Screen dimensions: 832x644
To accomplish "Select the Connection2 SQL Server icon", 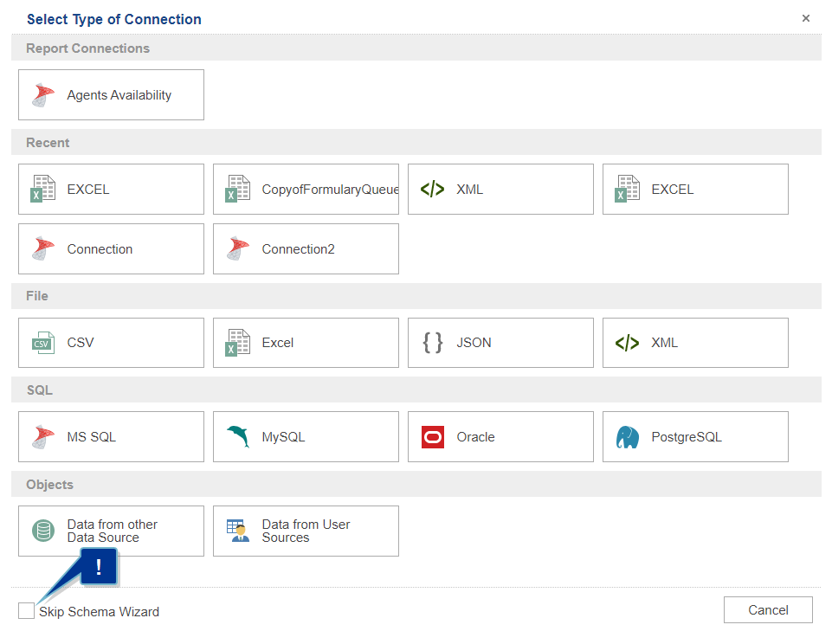I will coord(238,248).
